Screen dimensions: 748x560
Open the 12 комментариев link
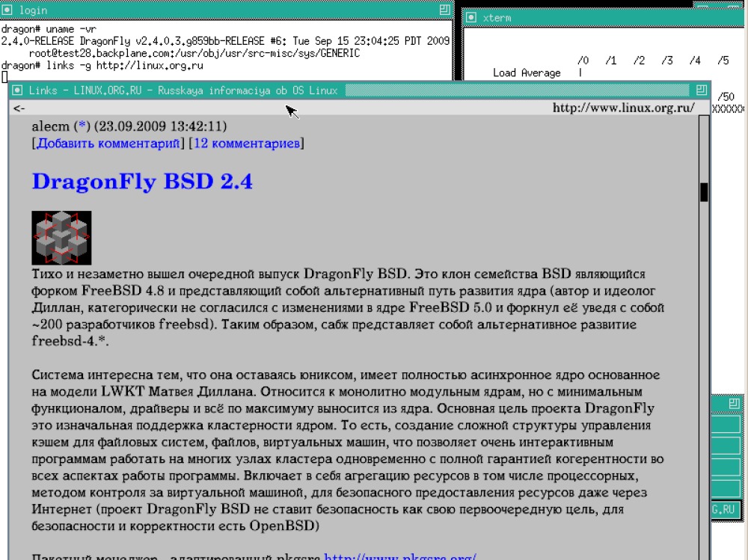pos(247,143)
